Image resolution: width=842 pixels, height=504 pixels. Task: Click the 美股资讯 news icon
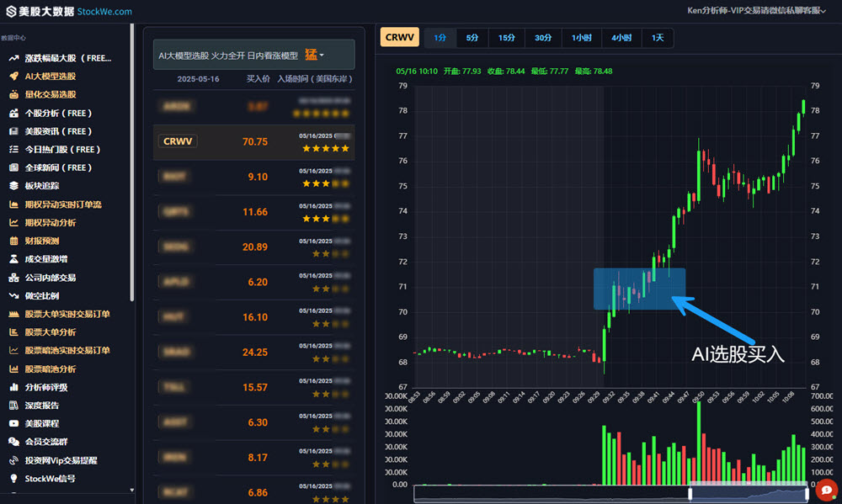13,131
